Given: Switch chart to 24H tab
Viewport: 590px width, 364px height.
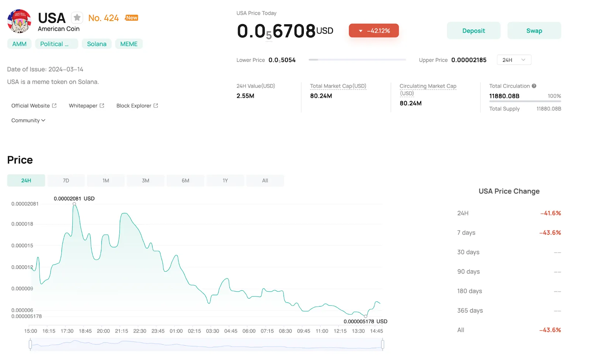Looking at the screenshot, I should [26, 181].
